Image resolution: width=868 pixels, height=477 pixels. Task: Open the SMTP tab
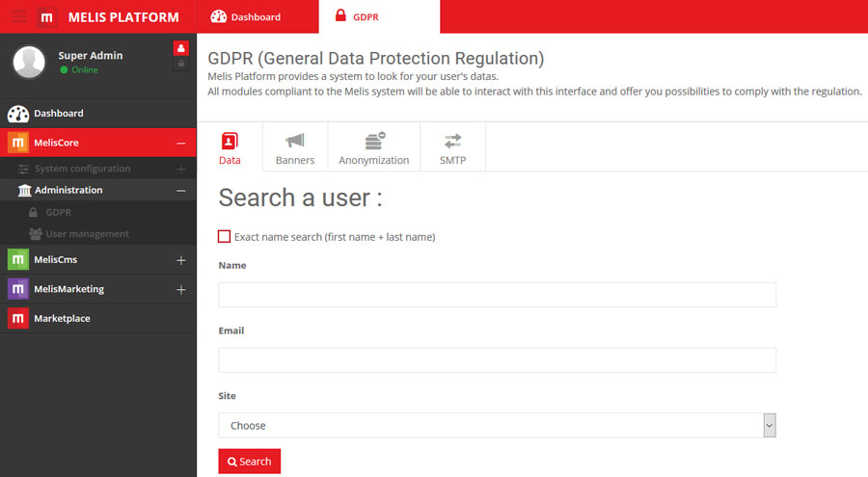452,147
